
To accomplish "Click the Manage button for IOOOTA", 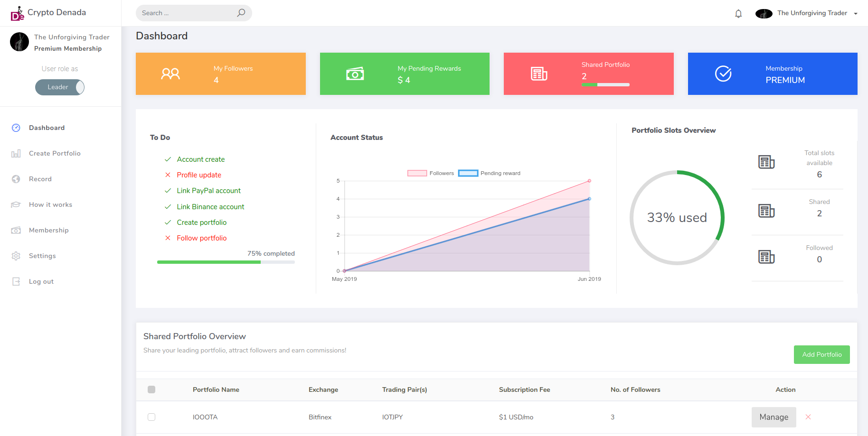I will coord(774,417).
